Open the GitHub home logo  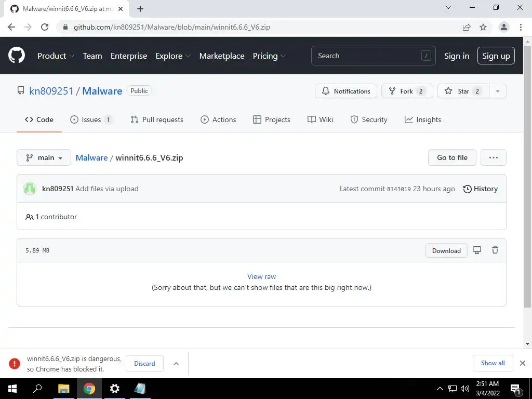pyautogui.click(x=17, y=55)
